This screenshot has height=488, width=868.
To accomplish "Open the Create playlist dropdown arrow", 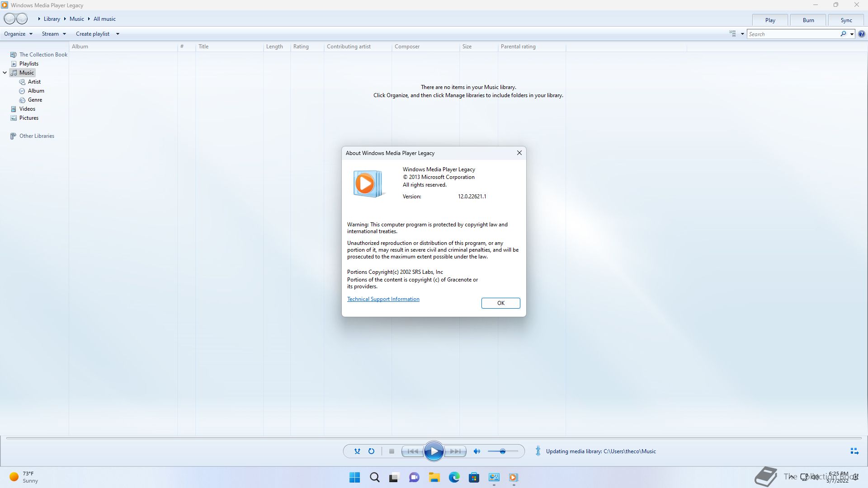I will coord(118,34).
